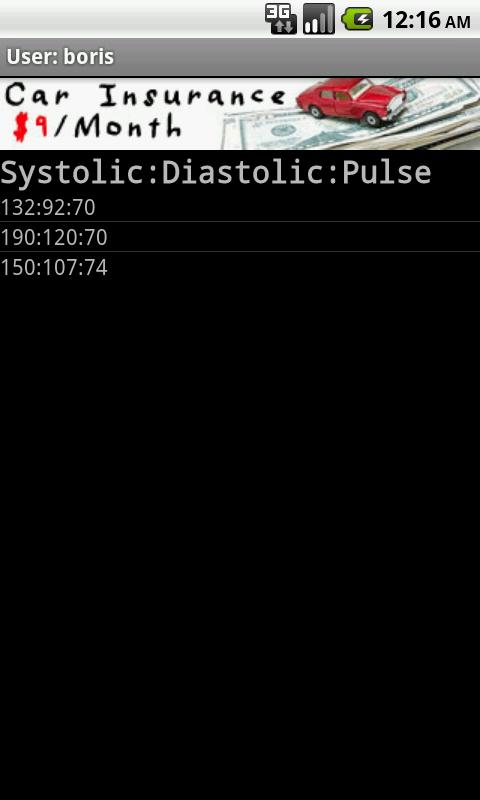Select the 190:120:70 reading entry
Viewport: 480px width, 800px height.
[x=240, y=237]
